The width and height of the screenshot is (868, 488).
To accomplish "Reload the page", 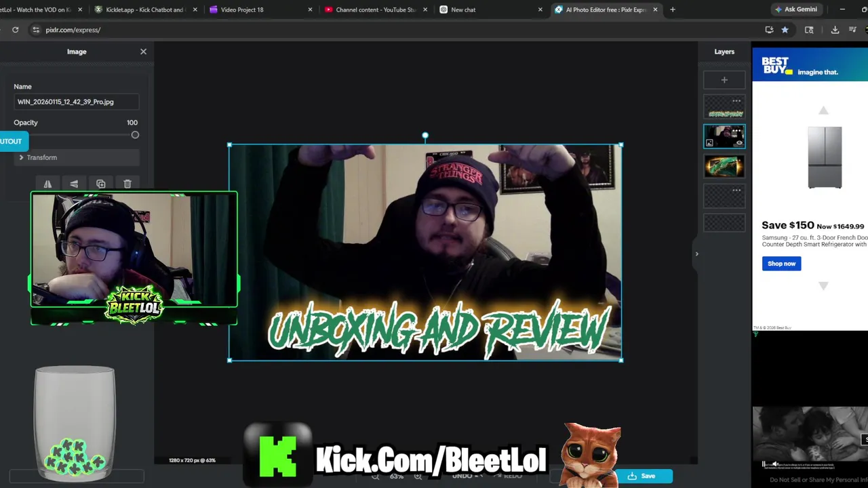I will coord(15,30).
